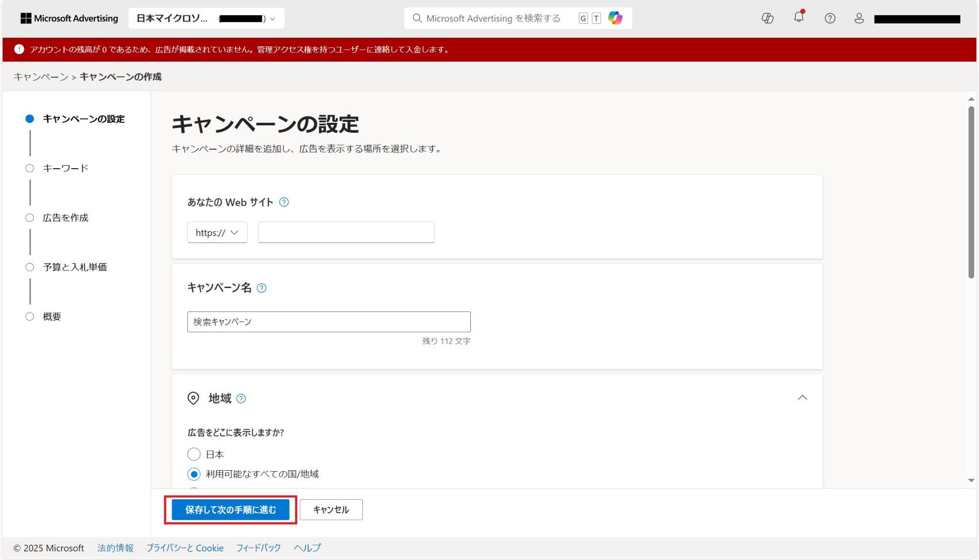Open the https:// protocol dropdown

pyautogui.click(x=217, y=232)
